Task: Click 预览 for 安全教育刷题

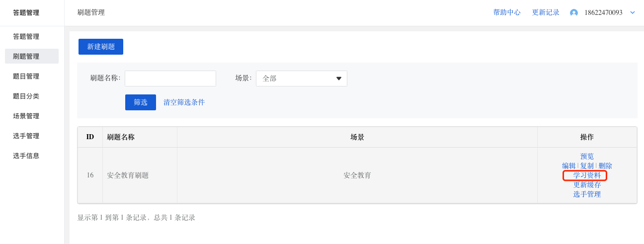Action: point(587,157)
